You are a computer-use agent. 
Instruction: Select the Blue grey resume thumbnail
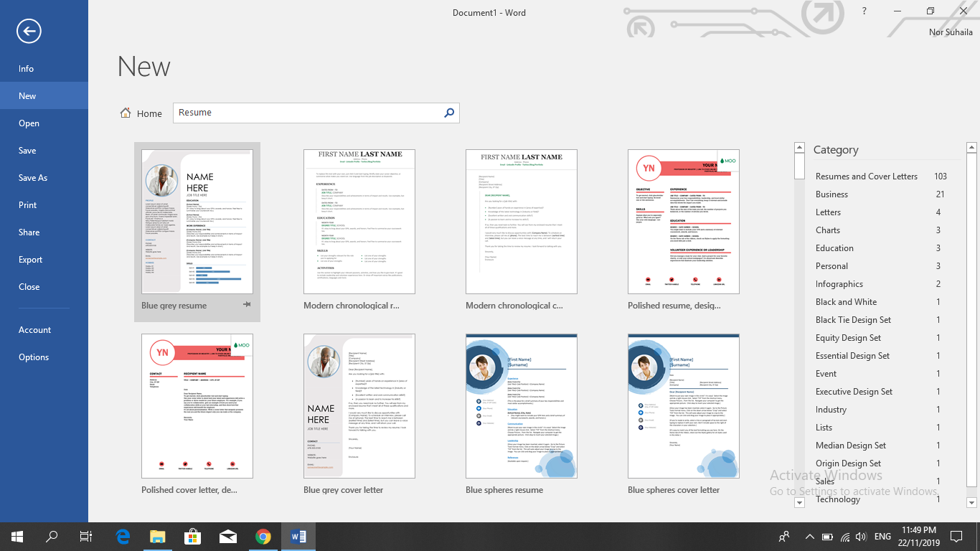coord(197,222)
